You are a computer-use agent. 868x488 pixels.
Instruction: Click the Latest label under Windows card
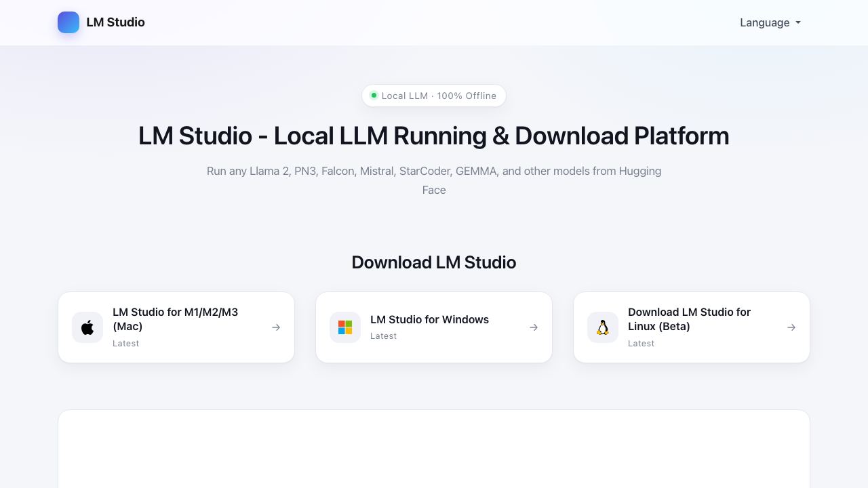point(383,336)
